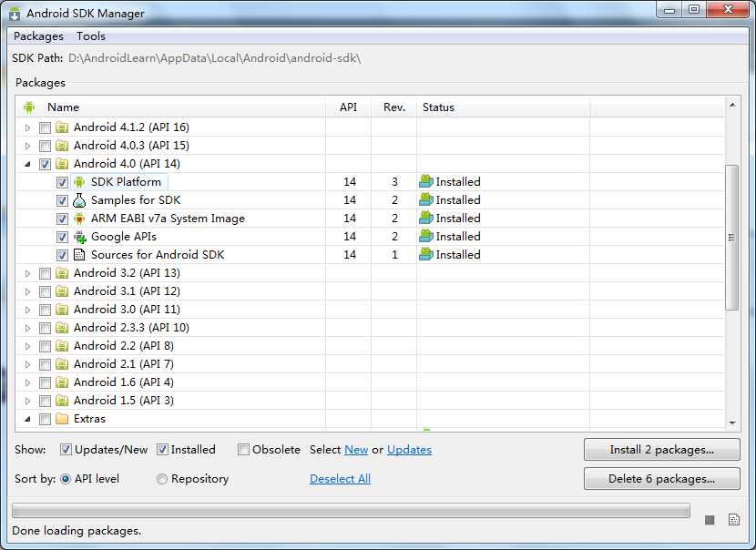Select the Android 2.1 (API 7) row label
756x550 pixels.
click(124, 364)
